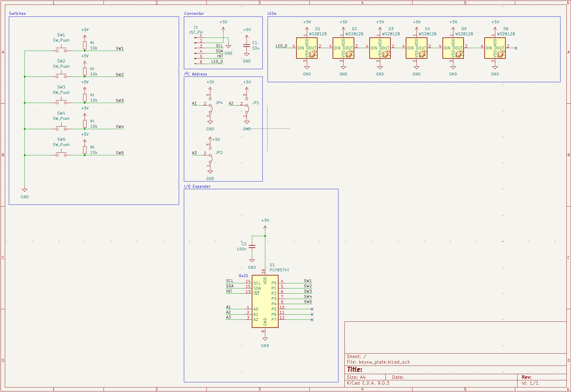Click the GND symbol below U1 pin 8
Viewport: 571px width, 392px height.
coord(265,339)
